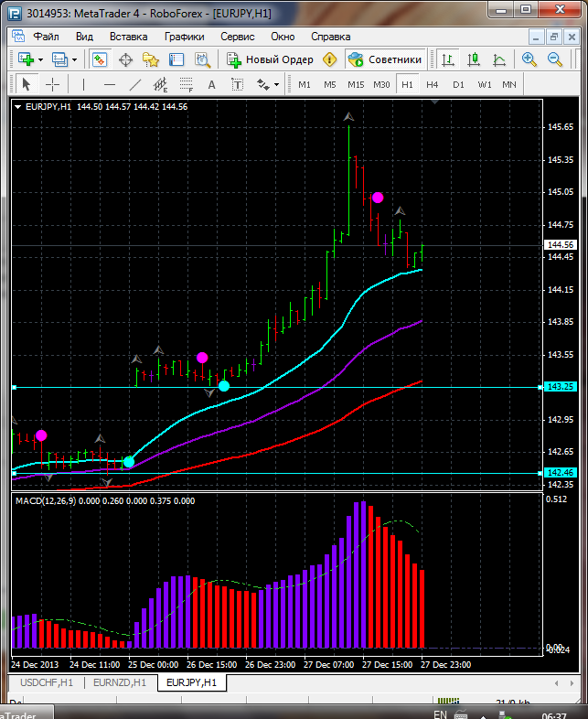Zoom out of the chart
The height and width of the screenshot is (719, 588).
(x=555, y=59)
